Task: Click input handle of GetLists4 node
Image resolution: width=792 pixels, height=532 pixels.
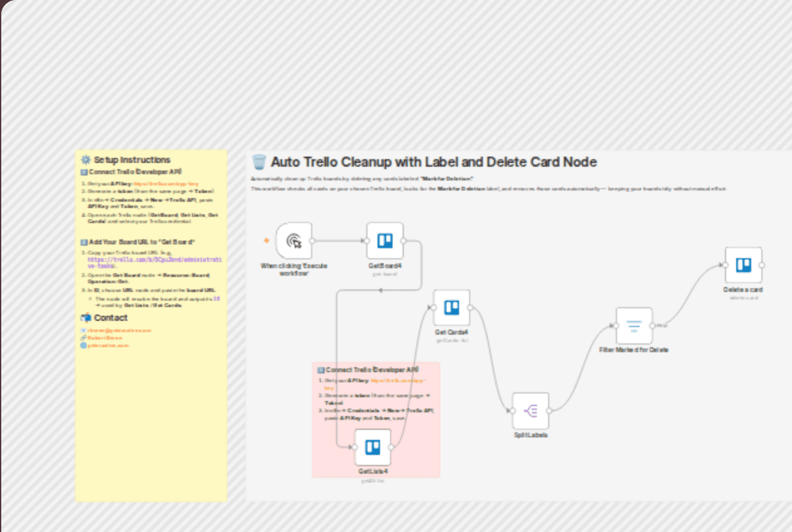Action: click(x=354, y=447)
